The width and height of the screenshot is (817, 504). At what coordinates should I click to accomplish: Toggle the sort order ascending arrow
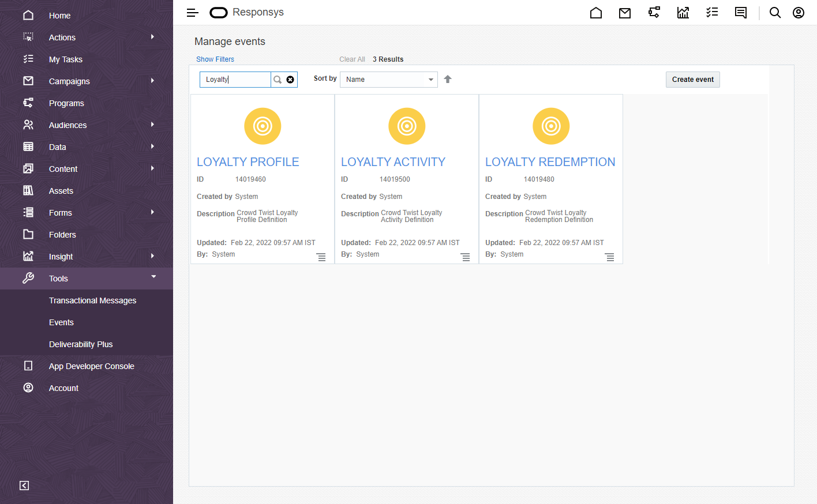coord(448,79)
